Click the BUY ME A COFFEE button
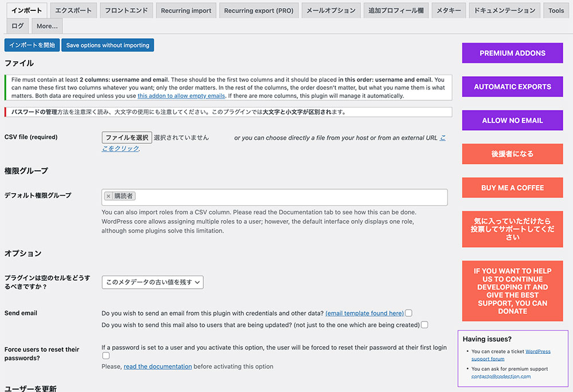The height and width of the screenshot is (392, 573). click(x=512, y=188)
